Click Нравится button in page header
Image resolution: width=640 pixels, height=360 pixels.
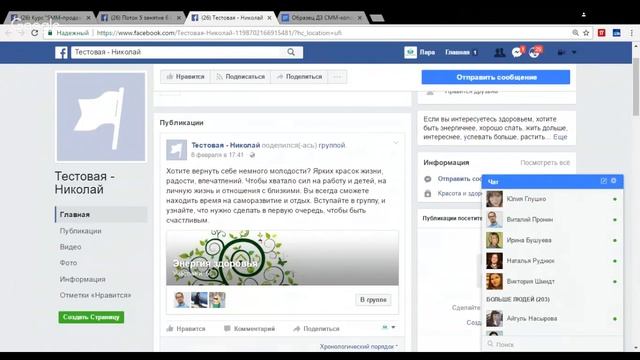185,77
